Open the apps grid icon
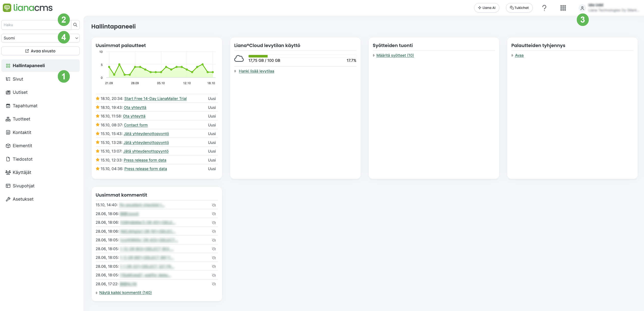Image resolution: width=644 pixels, height=311 pixels. point(563,8)
